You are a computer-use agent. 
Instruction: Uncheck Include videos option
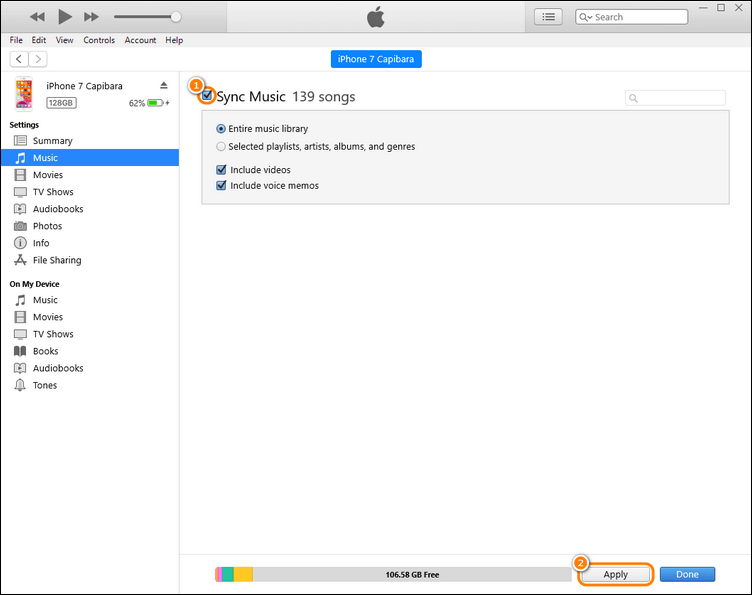[x=222, y=170]
